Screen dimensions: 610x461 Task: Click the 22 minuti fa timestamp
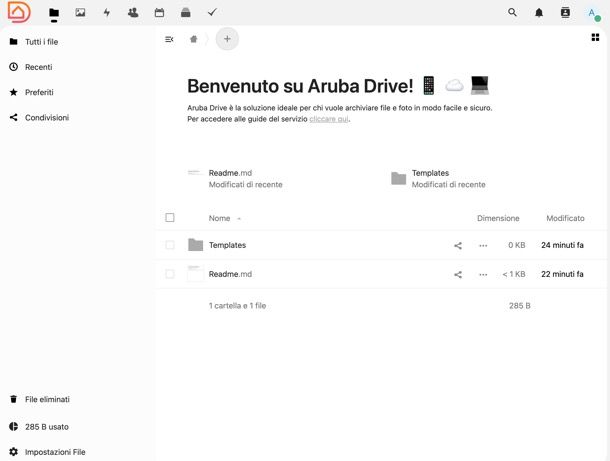click(563, 274)
